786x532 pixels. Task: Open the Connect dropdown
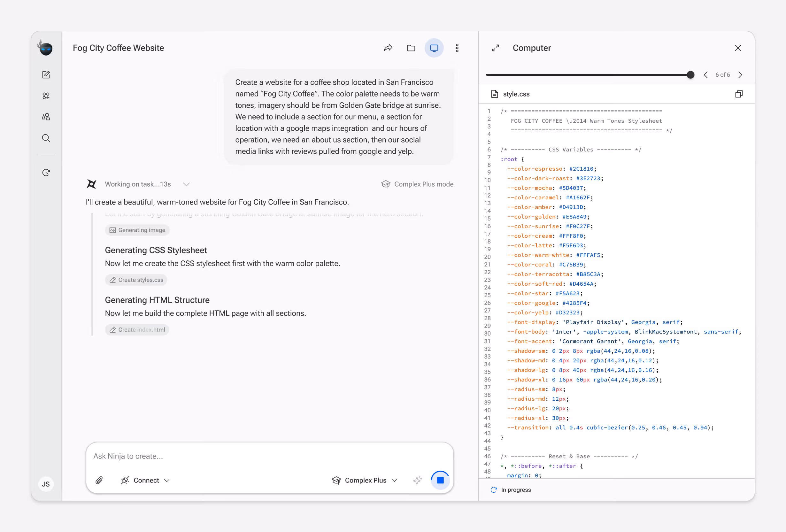click(145, 480)
